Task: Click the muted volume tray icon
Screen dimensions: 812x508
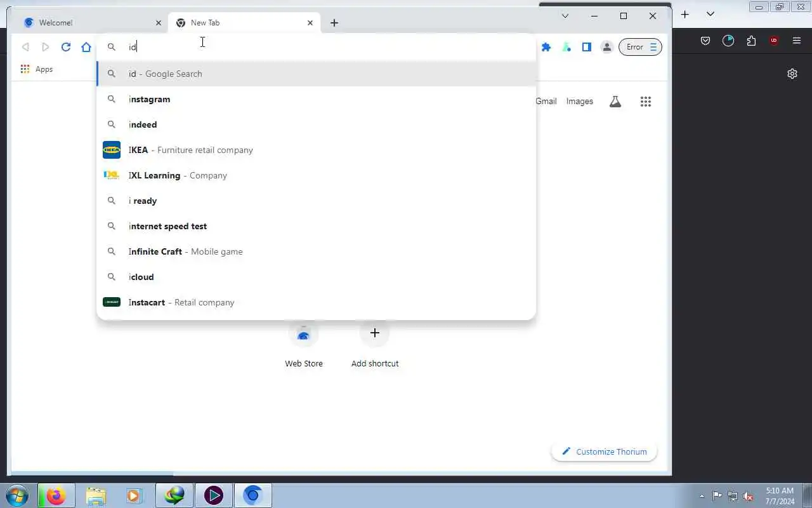Action: click(748, 496)
